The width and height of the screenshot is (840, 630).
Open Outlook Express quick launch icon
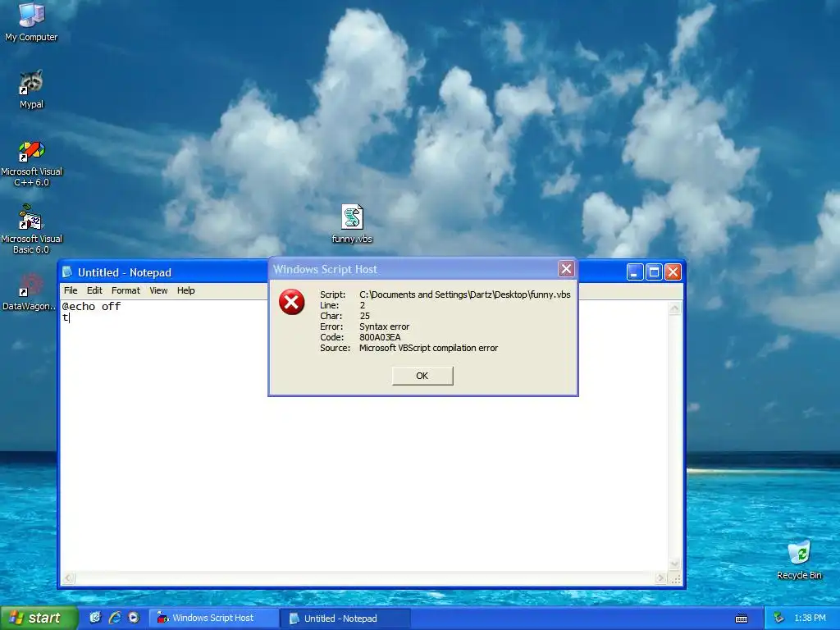coord(95,618)
